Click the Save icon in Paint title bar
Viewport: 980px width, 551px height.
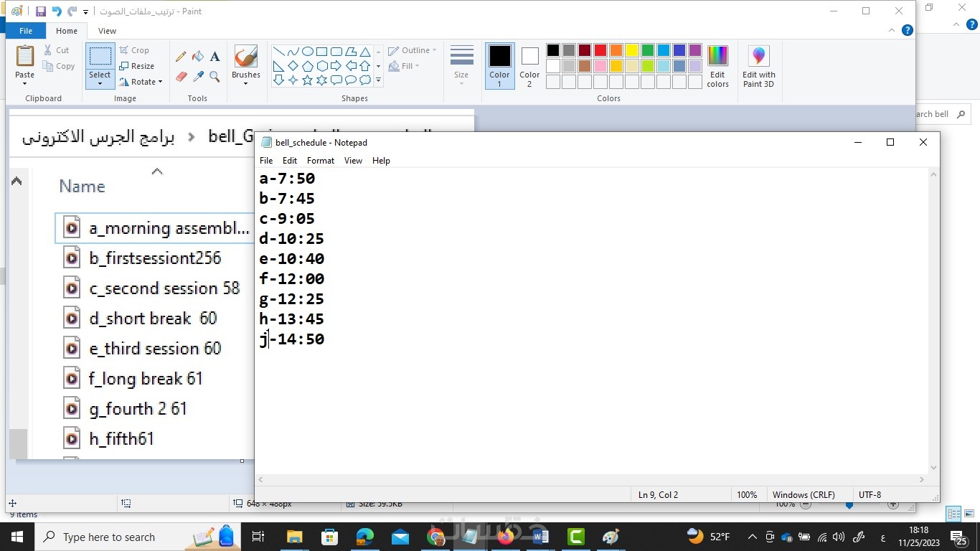pos(40,11)
